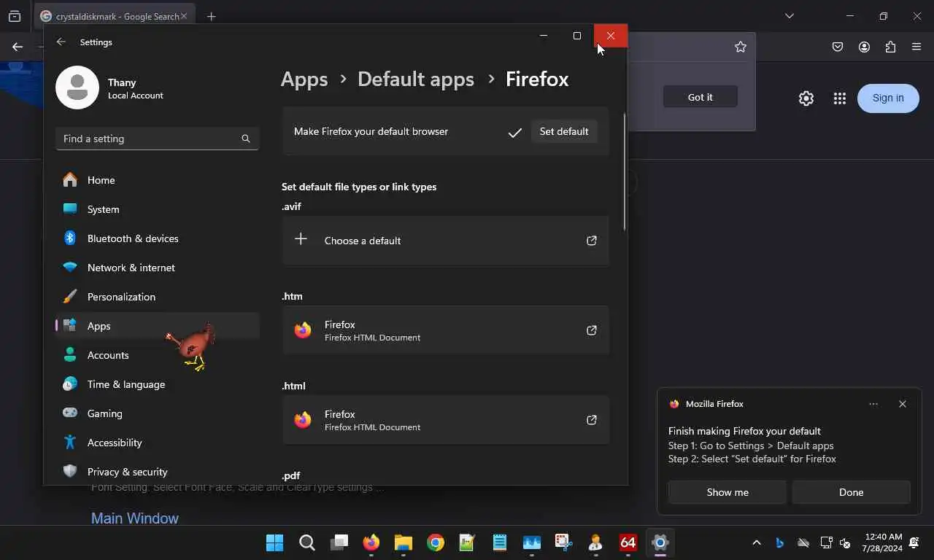The image size is (934, 560).
Task: Open Accounts settings
Action: tap(157, 355)
